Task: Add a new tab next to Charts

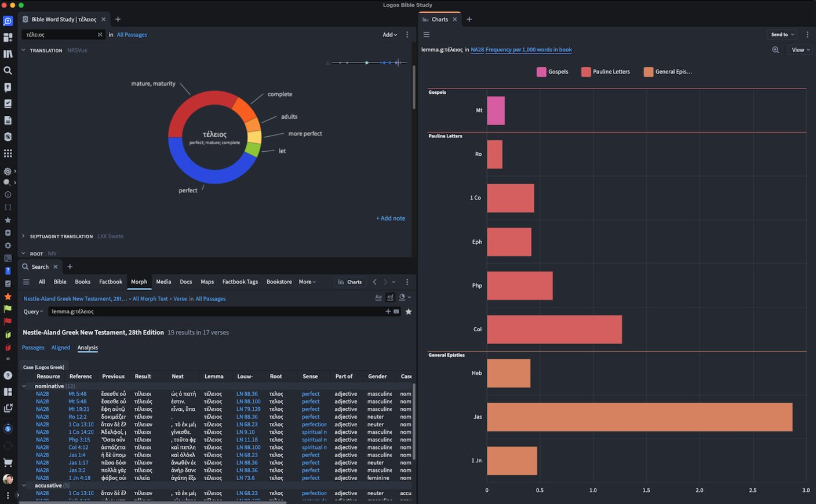Action: click(469, 19)
